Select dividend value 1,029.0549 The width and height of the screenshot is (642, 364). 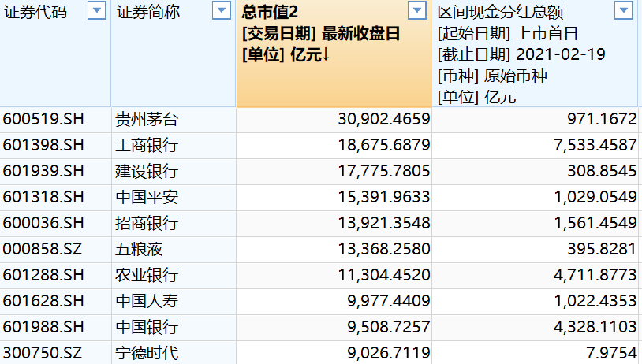pyautogui.click(x=536, y=197)
